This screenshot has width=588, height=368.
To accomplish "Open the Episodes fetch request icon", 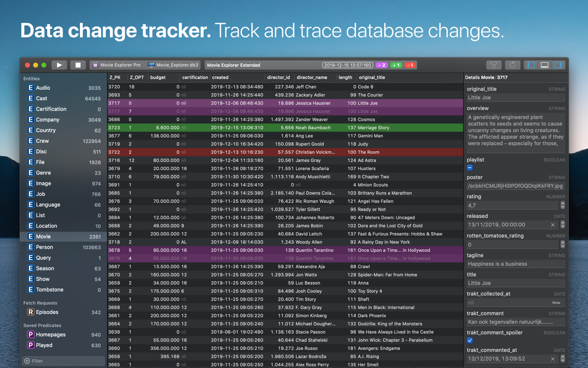I will (x=31, y=312).
